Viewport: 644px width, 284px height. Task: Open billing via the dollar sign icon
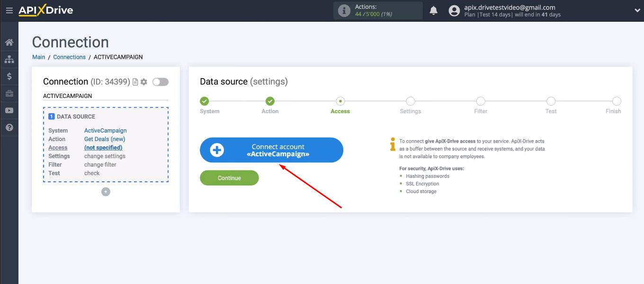click(x=9, y=76)
